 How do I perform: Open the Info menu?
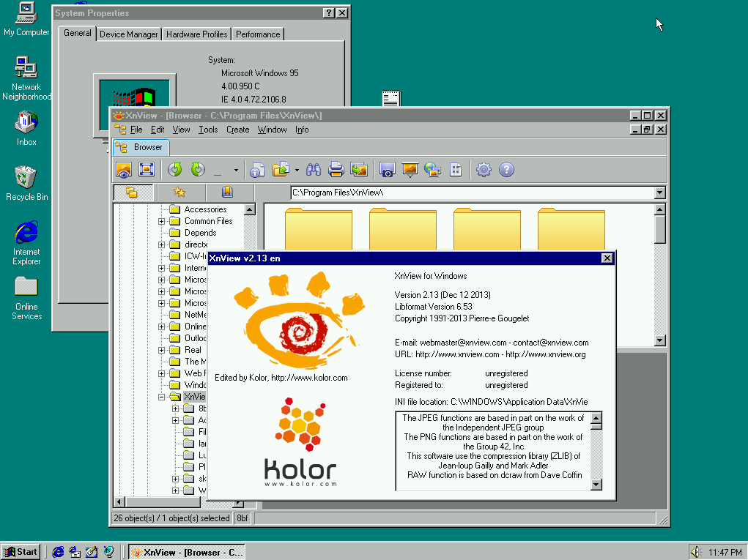click(x=302, y=130)
